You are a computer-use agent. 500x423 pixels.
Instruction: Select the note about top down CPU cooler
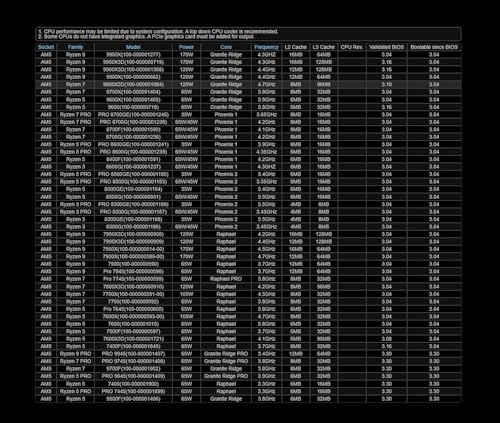158,32
